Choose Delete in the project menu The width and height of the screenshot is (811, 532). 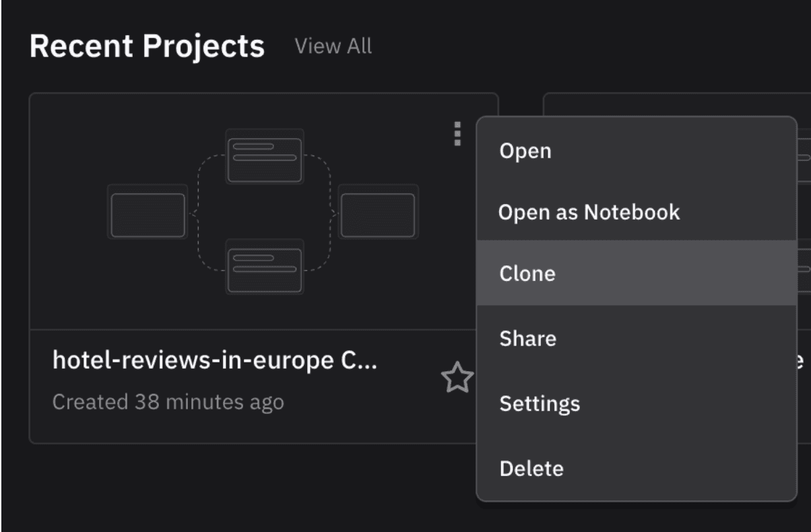[531, 468]
